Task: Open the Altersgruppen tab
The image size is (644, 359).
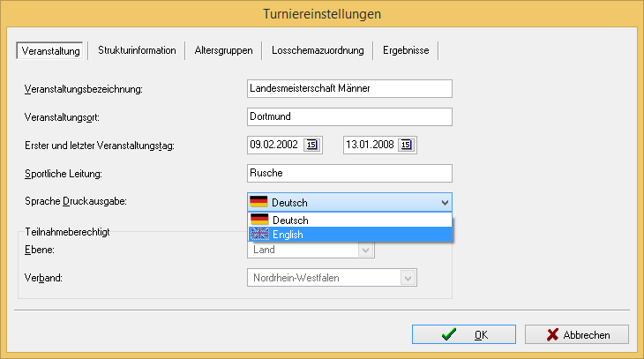Action: pos(224,50)
